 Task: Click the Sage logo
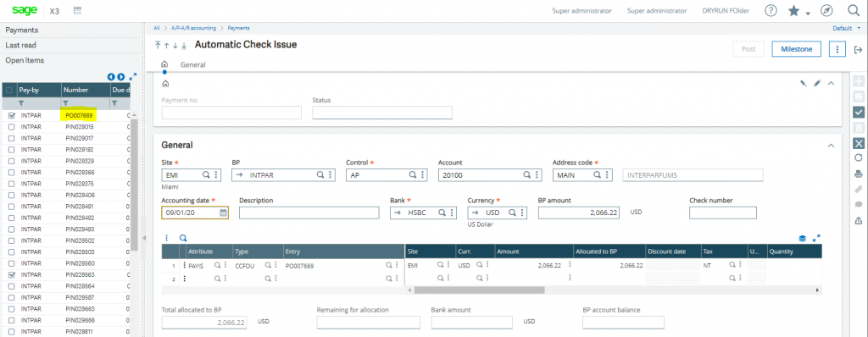pos(25,10)
